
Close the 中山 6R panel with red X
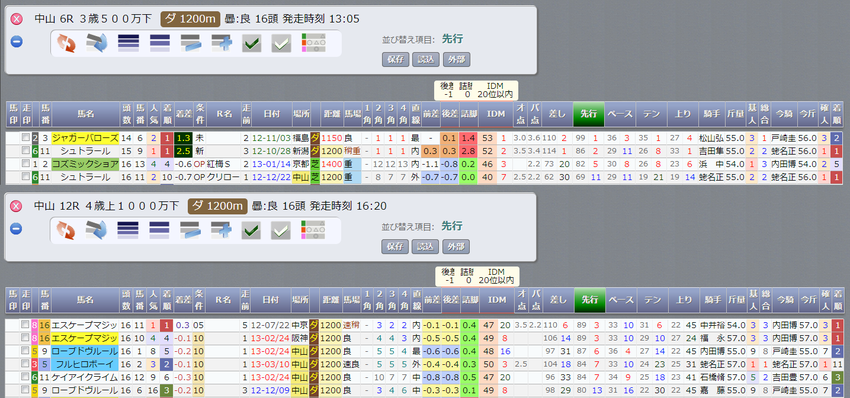point(17,19)
